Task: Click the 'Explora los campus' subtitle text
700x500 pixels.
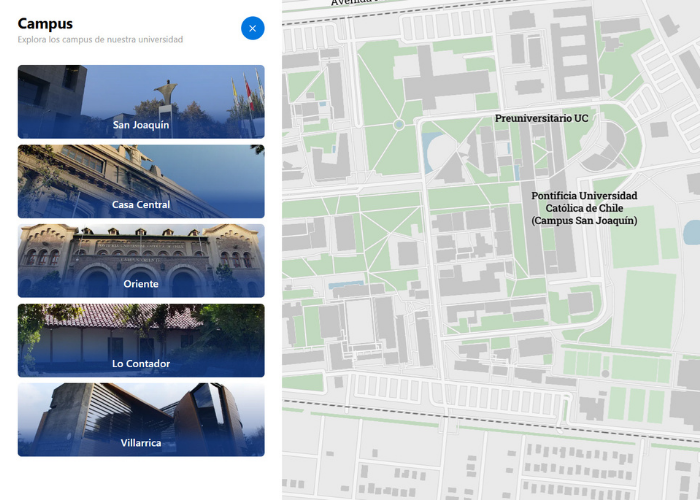Action: (x=100, y=40)
